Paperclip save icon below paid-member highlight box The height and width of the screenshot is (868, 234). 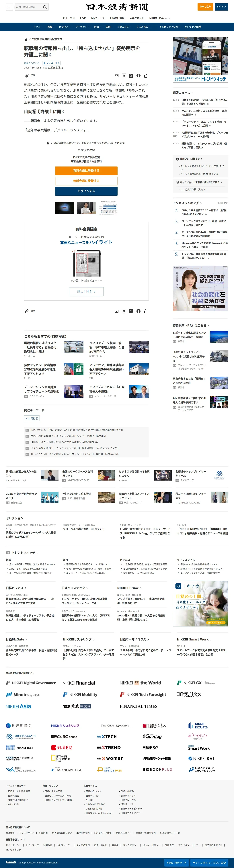[x=27, y=311]
